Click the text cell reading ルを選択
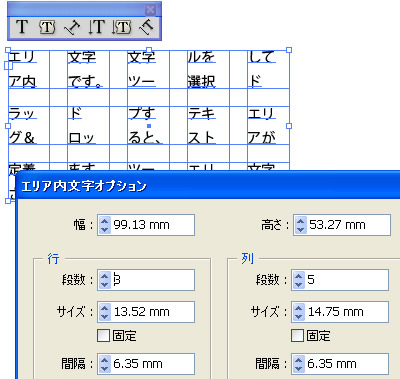Viewport: 400px width, 379px height. tap(208, 69)
